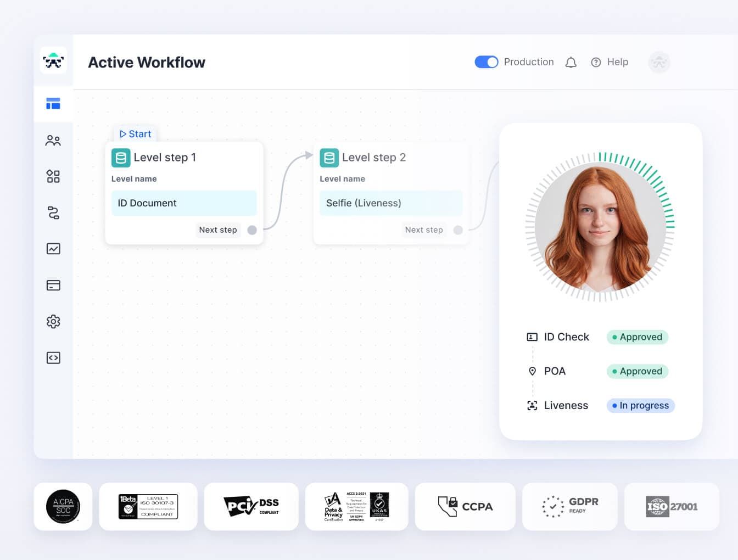Screen dimensions: 738x560
Task: Select the ID Document level field
Action: tap(183, 203)
